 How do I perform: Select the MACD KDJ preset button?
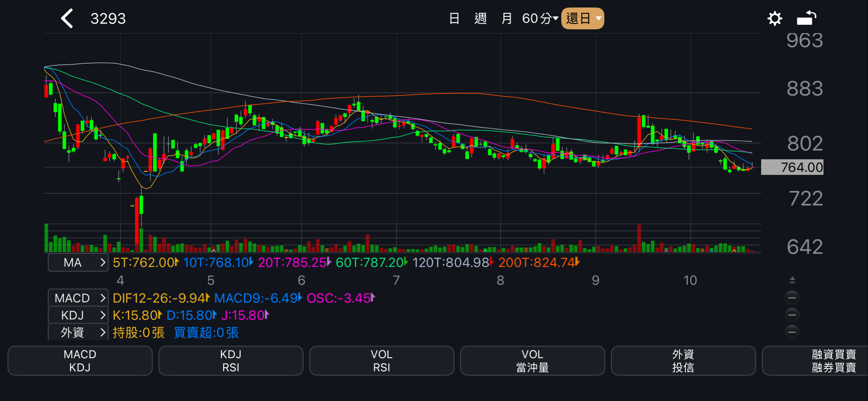click(80, 361)
